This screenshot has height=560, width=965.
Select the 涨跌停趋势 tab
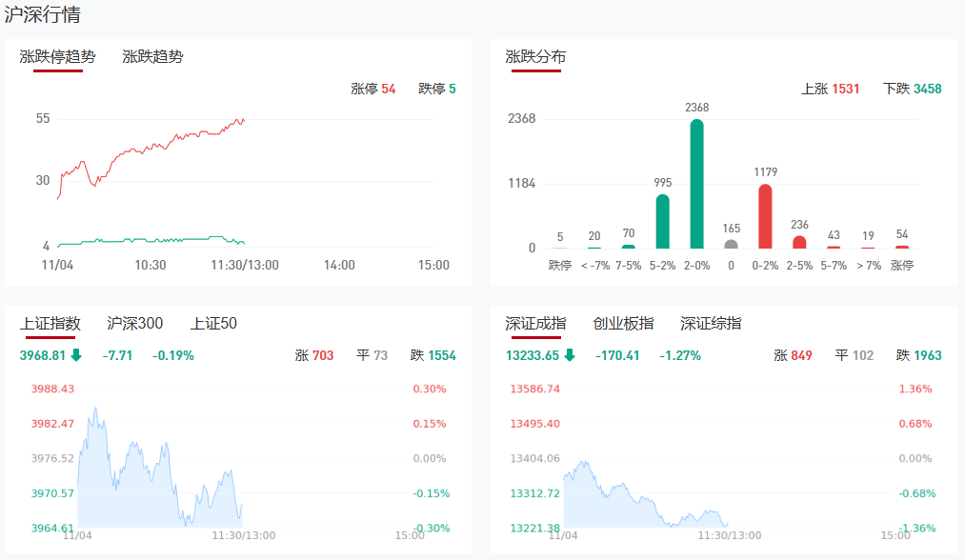coord(57,56)
